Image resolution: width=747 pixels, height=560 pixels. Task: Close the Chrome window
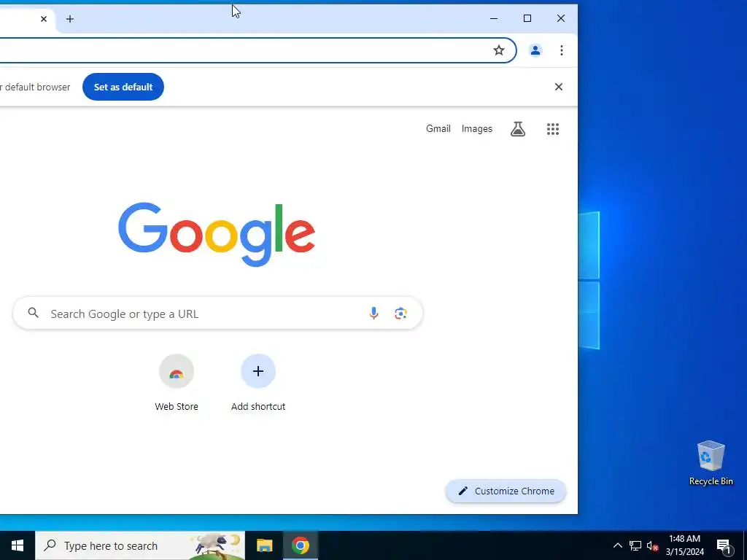pyautogui.click(x=561, y=18)
